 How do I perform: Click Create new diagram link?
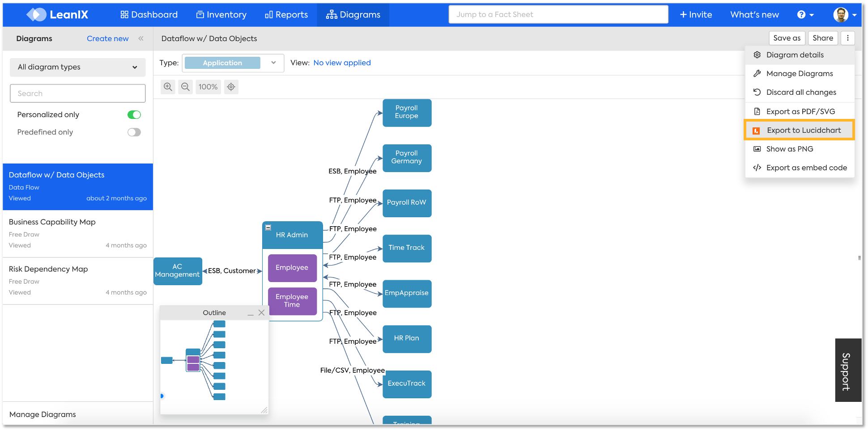(108, 38)
